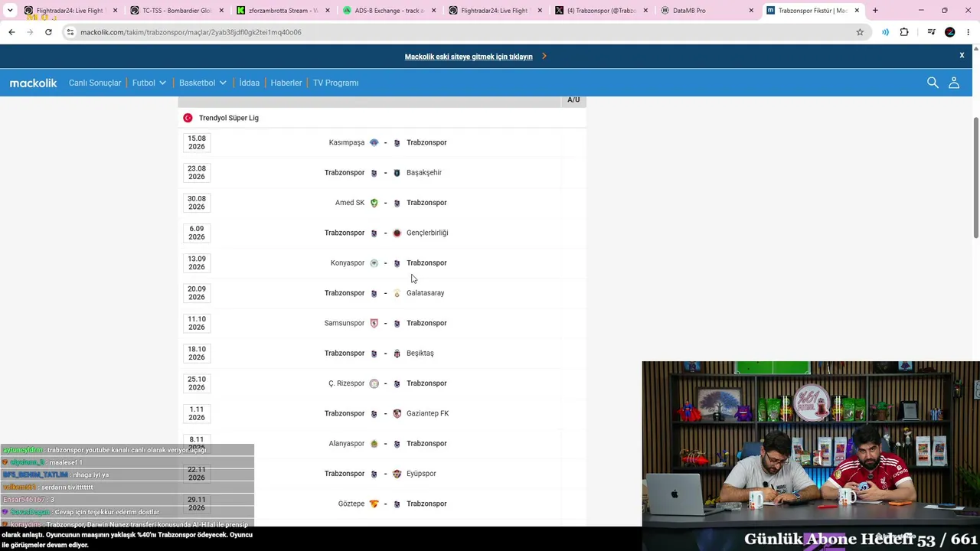Viewport: 980px width, 551px height.
Task: Select the 15.08 2026 match date
Action: [197, 142]
